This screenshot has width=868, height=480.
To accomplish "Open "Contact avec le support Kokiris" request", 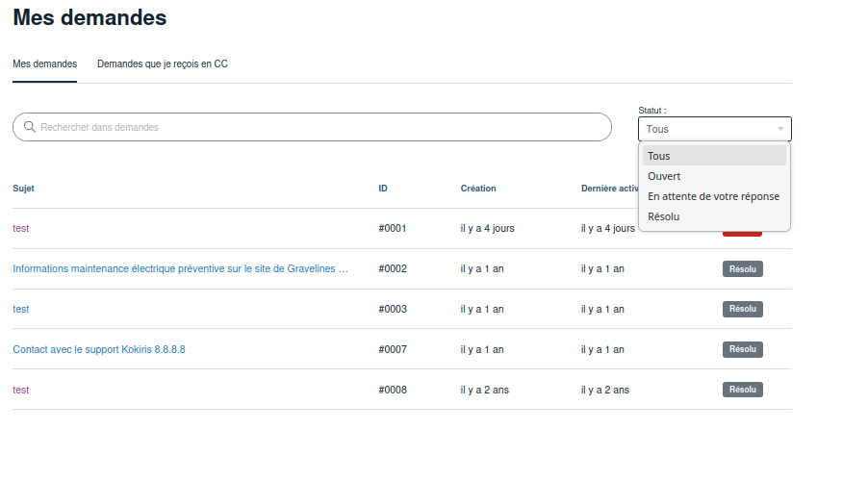I will point(99,350).
